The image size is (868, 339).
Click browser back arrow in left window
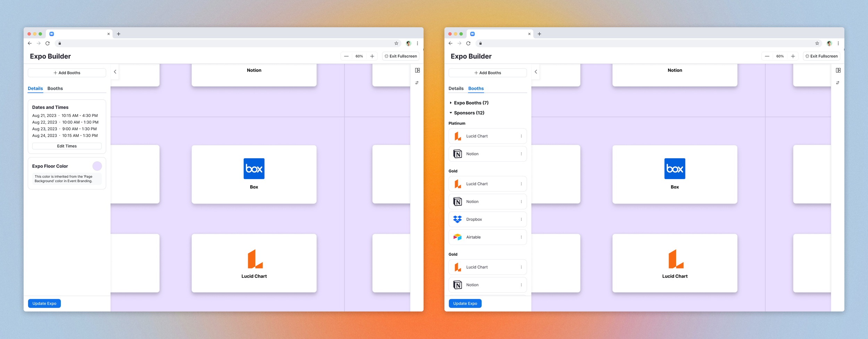coord(30,43)
